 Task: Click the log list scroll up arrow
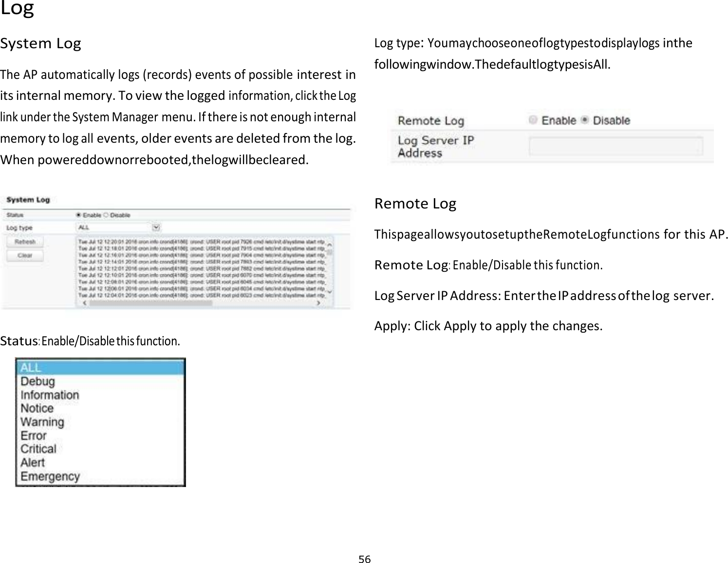(x=330, y=244)
